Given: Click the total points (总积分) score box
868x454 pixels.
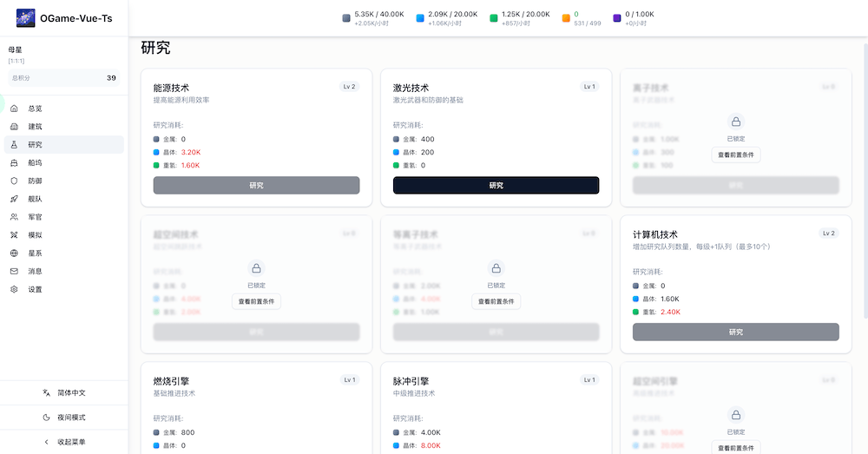Looking at the screenshot, I should [x=63, y=78].
